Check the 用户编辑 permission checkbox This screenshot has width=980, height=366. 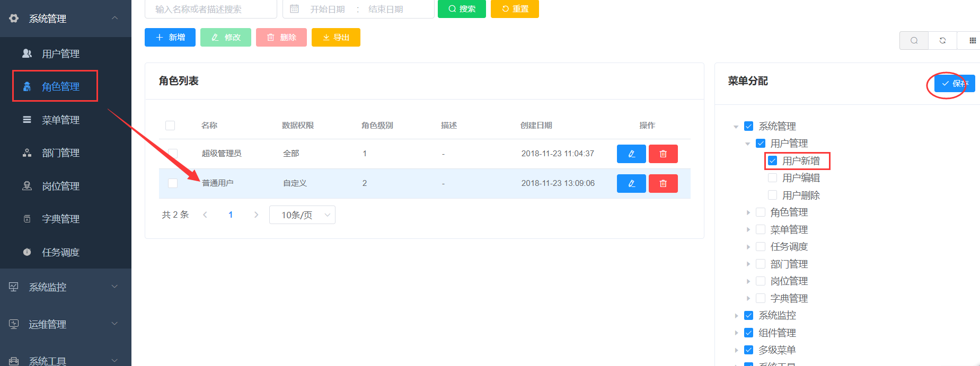click(773, 178)
